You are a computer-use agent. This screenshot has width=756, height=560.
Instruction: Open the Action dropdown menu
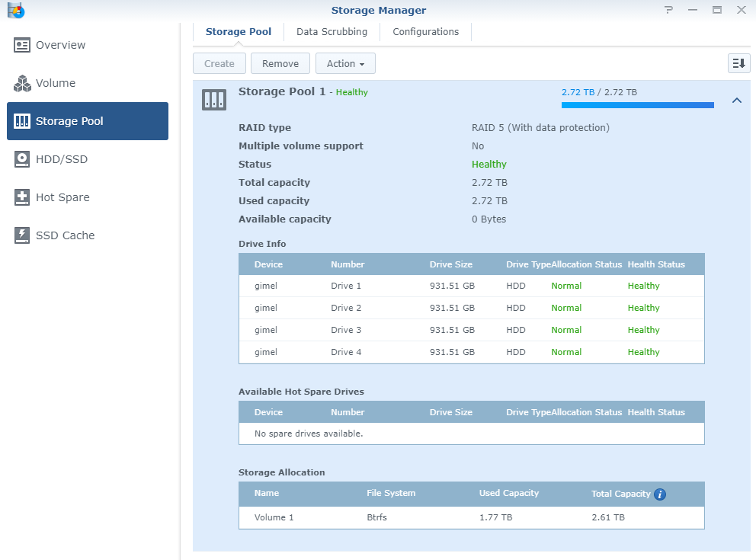tap(345, 64)
